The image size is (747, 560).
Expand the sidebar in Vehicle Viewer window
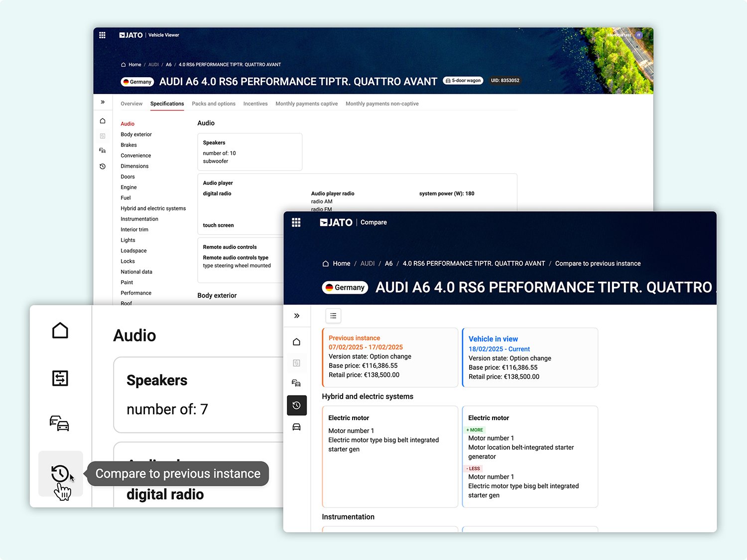point(103,102)
